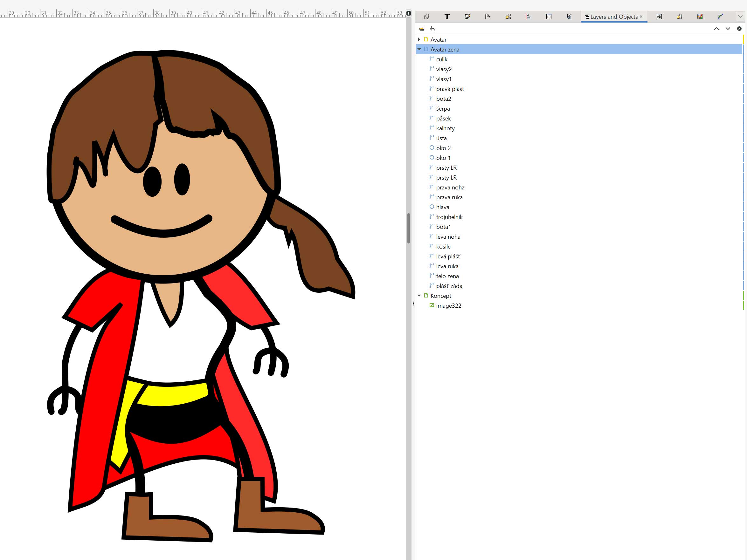Move selection down with the arrow icon

pos(728,29)
